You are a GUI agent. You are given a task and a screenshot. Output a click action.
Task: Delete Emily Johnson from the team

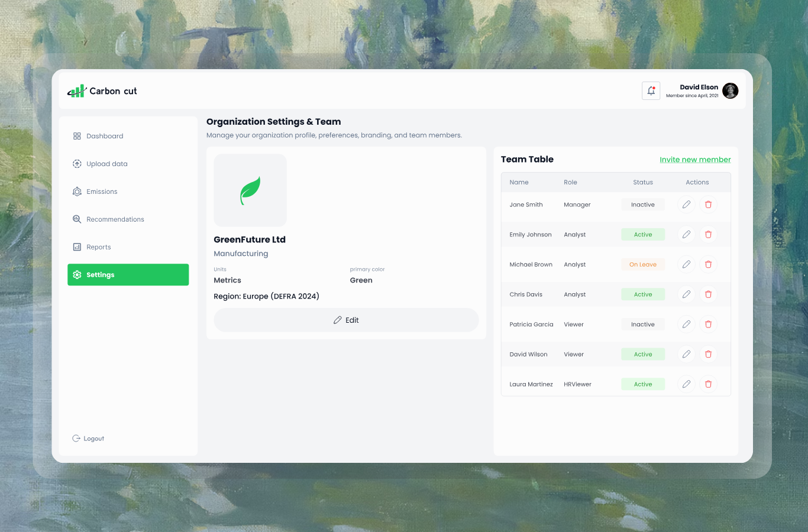coord(708,235)
